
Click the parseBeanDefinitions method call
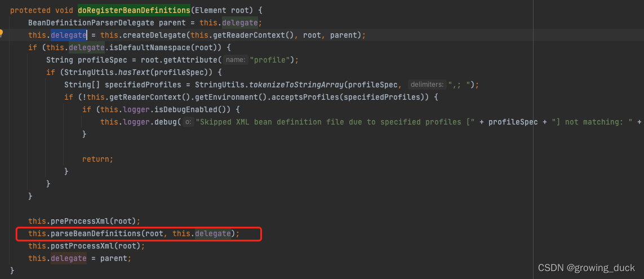click(96, 234)
